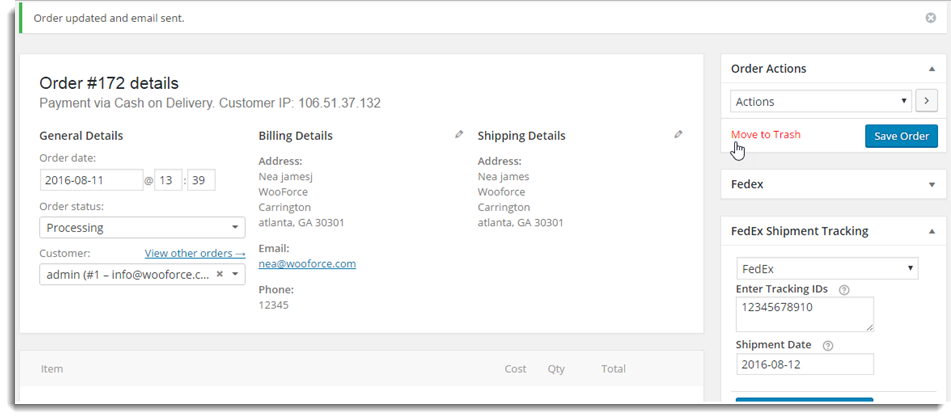951x419 pixels.
Task: Click the Enter Tracking IDs textbox
Action: [803, 313]
